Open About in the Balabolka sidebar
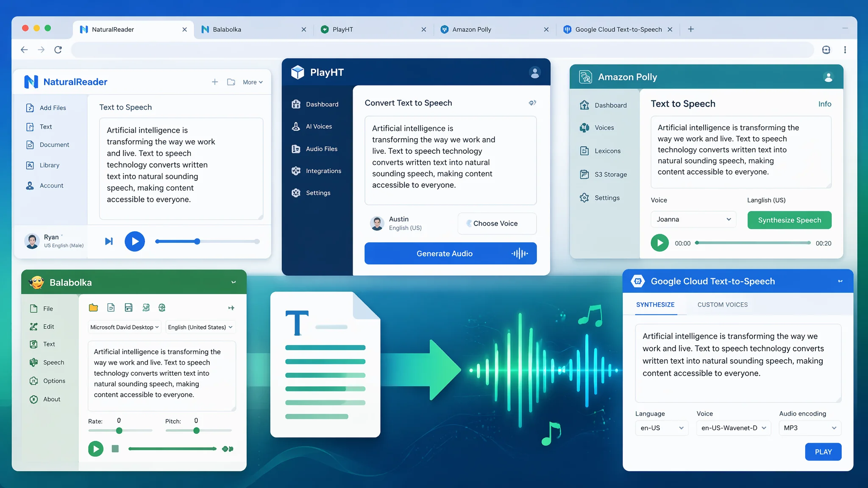 [45, 399]
